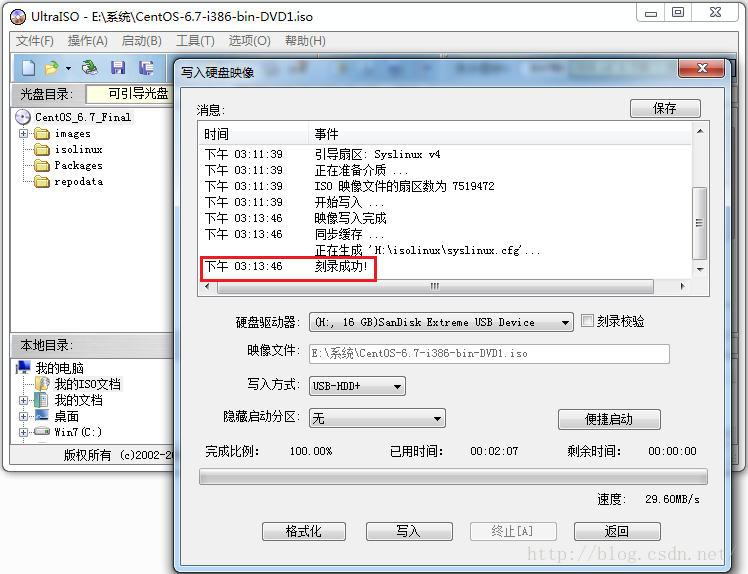
Task: Click the 格式化 button
Action: tap(304, 531)
